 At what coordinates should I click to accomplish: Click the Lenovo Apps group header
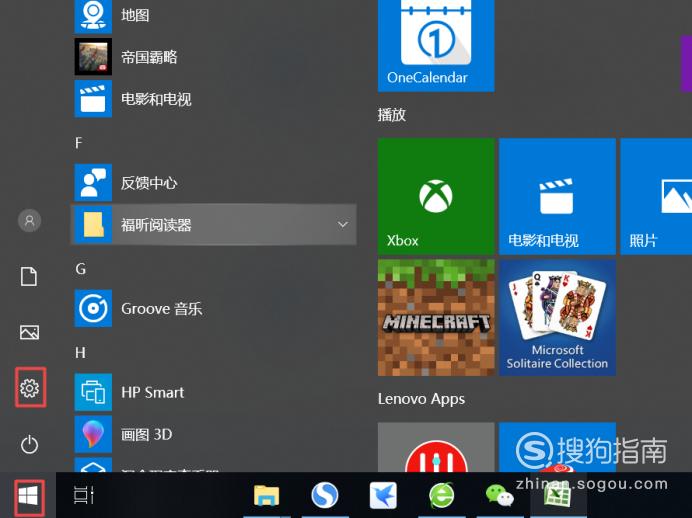click(x=421, y=399)
